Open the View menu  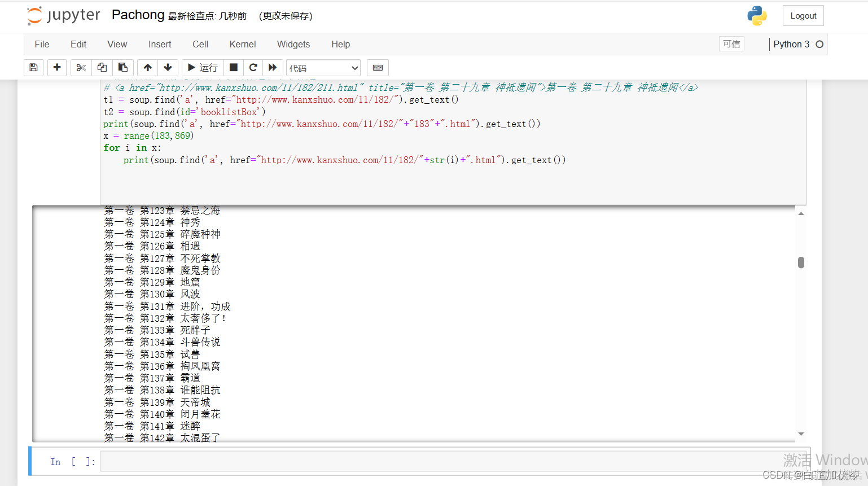[117, 44]
